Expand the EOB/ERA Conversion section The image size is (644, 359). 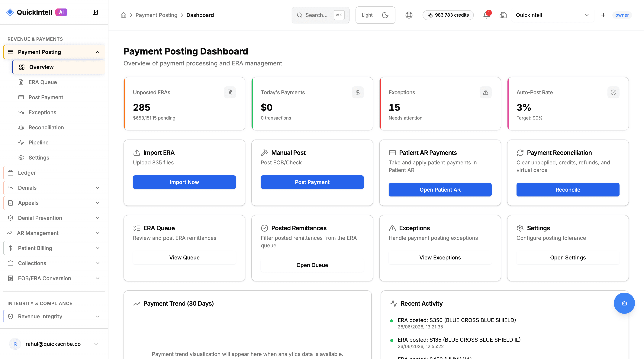pos(98,278)
